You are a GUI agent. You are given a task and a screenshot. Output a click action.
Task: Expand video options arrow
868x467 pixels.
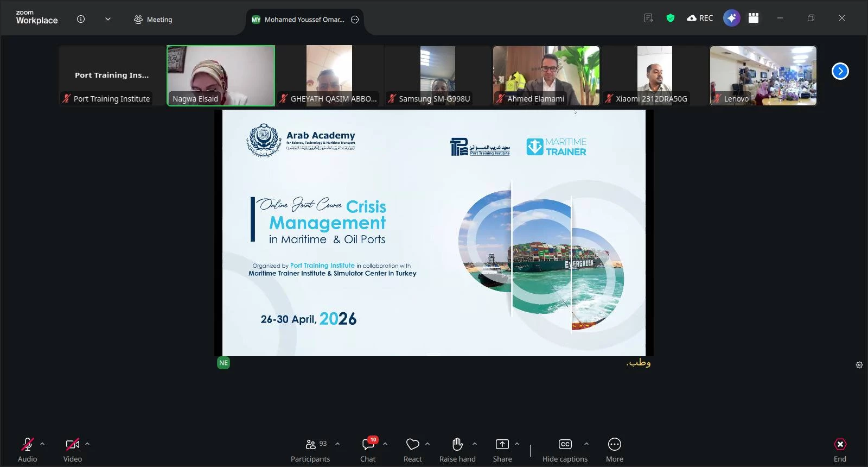click(87, 444)
